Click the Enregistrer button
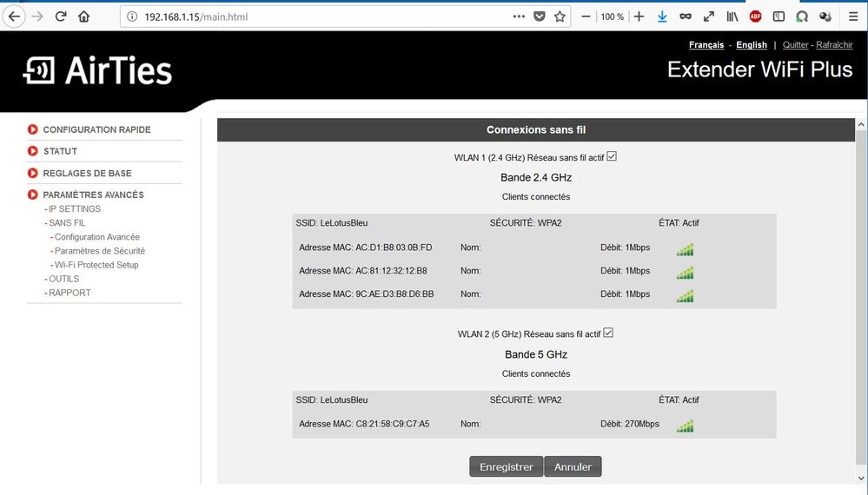Screen dimensions: 868x495 click(506, 467)
